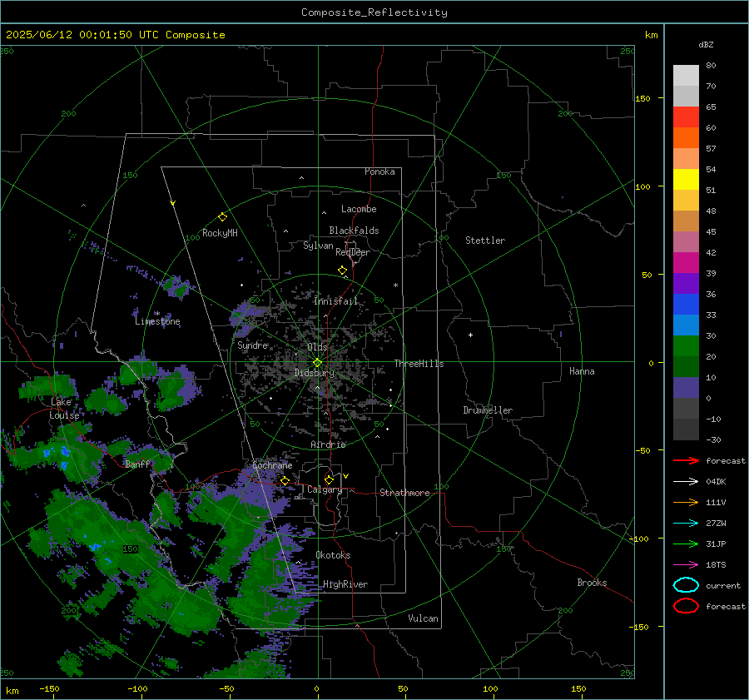The width and height of the screenshot is (749, 700).
Task: Click the white plus marker west of Hanna
Action: (x=470, y=335)
